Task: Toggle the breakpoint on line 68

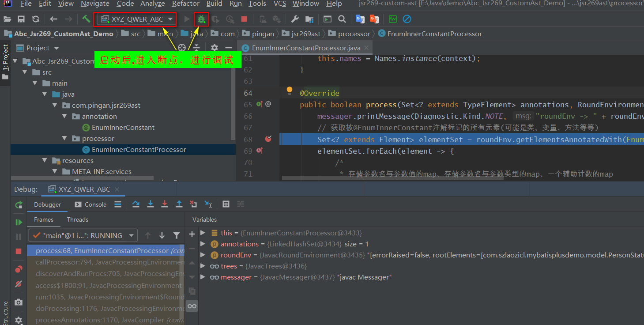Action: point(268,139)
